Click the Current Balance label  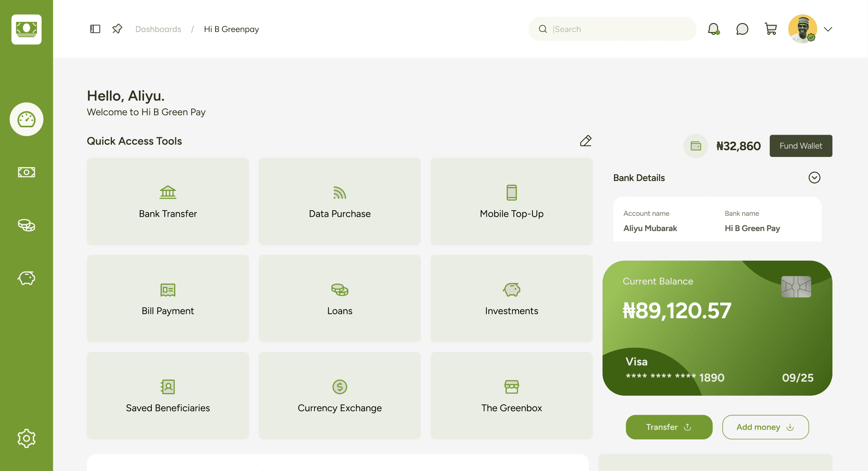pyautogui.click(x=658, y=282)
